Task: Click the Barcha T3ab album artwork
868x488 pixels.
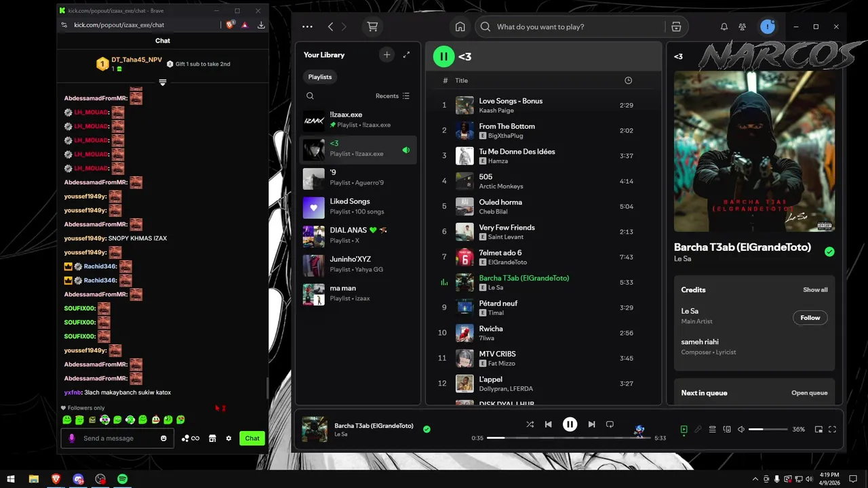Action: (754, 151)
